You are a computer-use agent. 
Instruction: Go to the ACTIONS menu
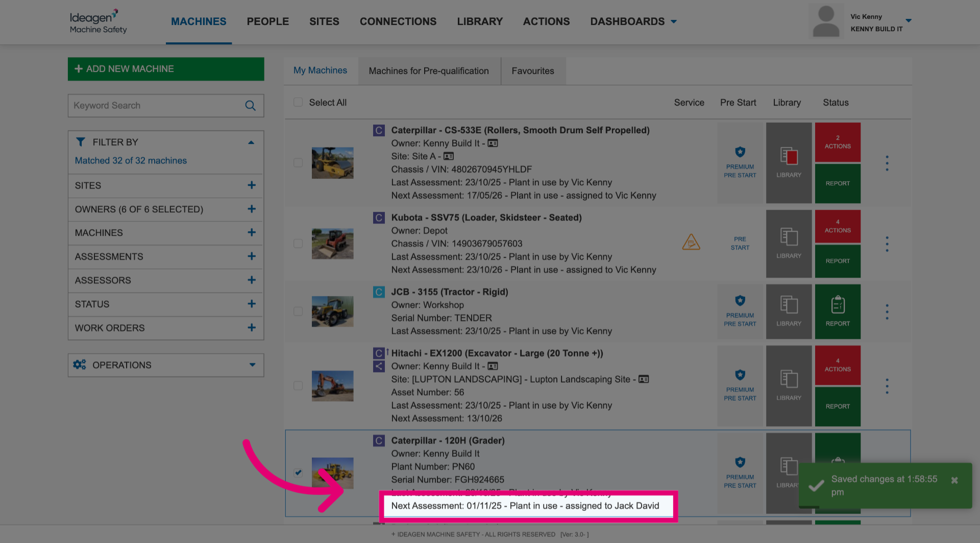pyautogui.click(x=546, y=21)
